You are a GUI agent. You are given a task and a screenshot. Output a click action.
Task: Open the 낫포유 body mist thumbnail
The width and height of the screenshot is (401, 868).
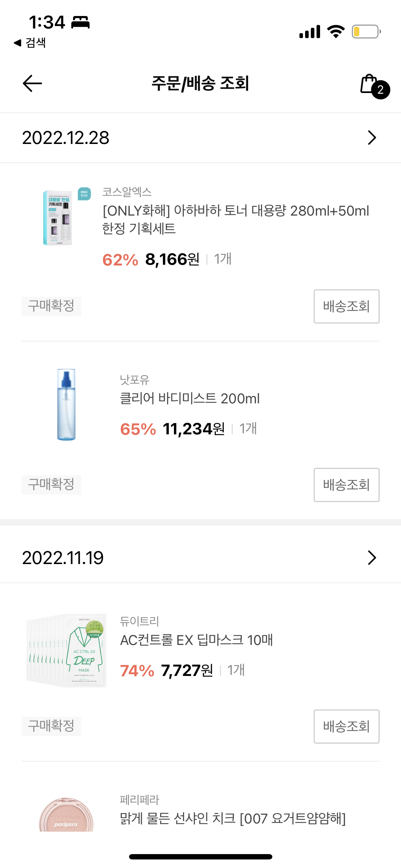pyautogui.click(x=66, y=404)
